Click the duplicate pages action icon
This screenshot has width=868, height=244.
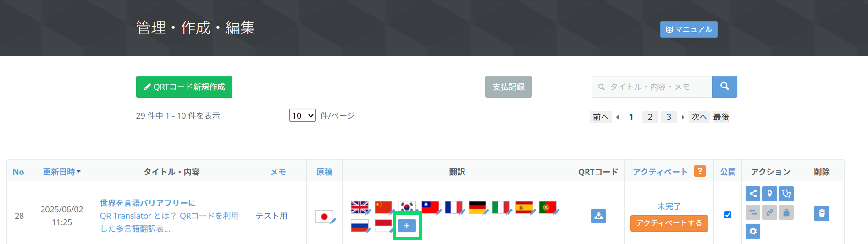tap(786, 194)
